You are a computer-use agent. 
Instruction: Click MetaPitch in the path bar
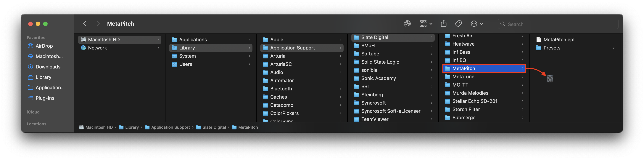click(245, 127)
